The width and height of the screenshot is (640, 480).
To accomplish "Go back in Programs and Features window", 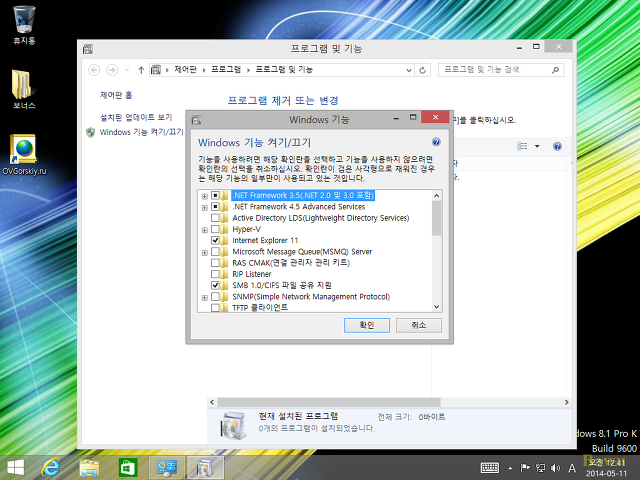I will click(x=94, y=70).
